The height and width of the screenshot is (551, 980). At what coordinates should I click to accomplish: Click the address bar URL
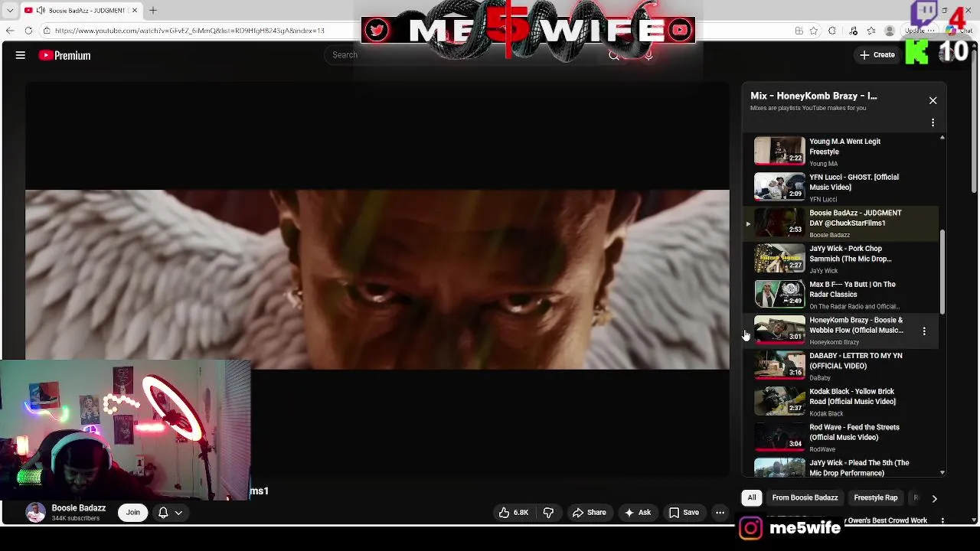tap(190, 31)
